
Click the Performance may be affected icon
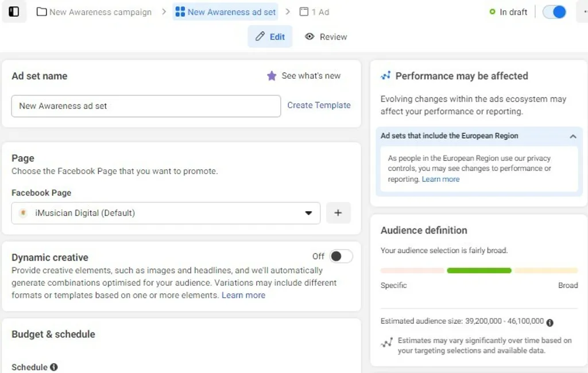click(386, 76)
